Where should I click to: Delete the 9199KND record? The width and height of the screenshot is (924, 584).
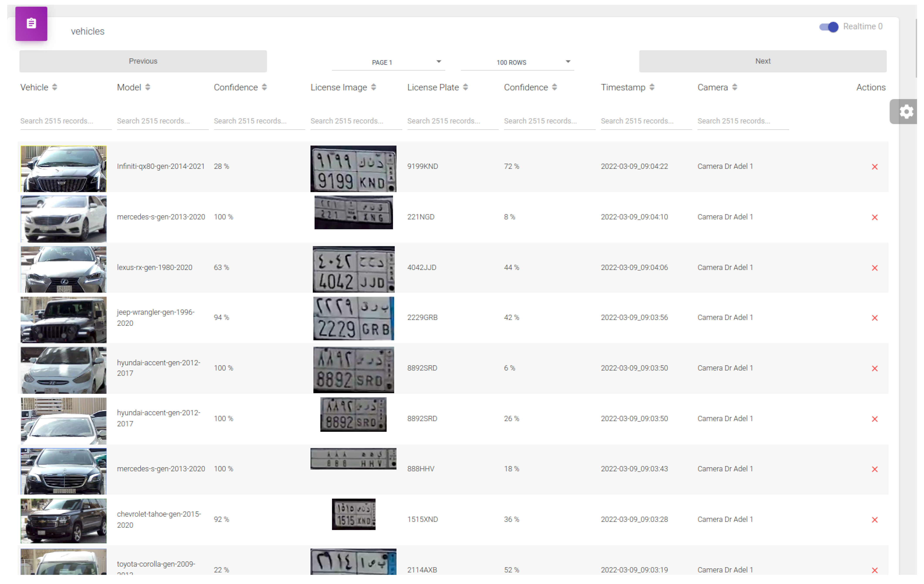(x=875, y=167)
